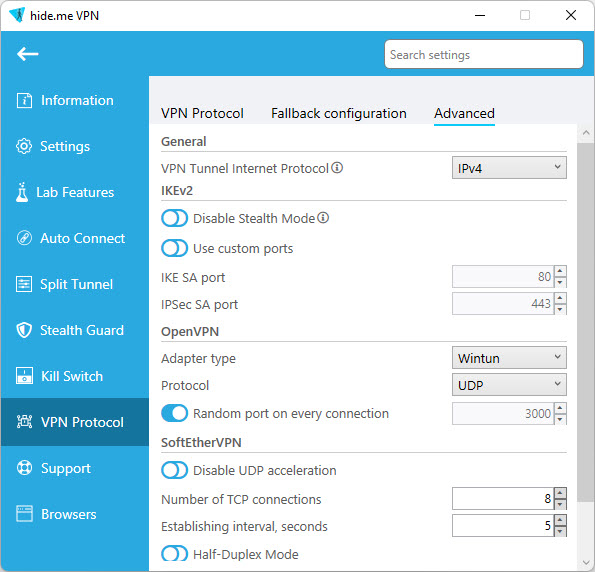Viewport: 595px width, 572px height.
Task: Open Lab Features in the sidebar
Action: pyautogui.click(x=75, y=192)
